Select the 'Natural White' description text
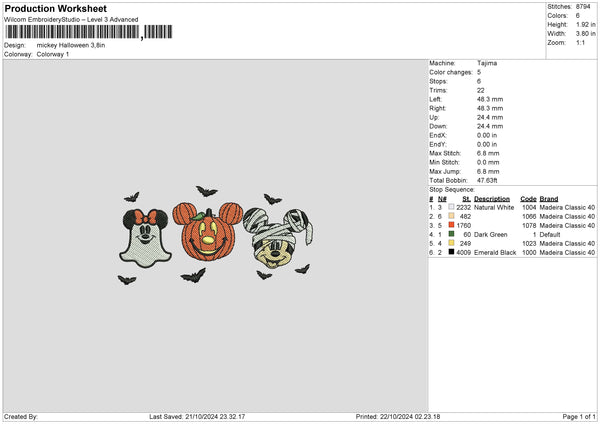Screen dimensions: 600x424 click(494, 207)
